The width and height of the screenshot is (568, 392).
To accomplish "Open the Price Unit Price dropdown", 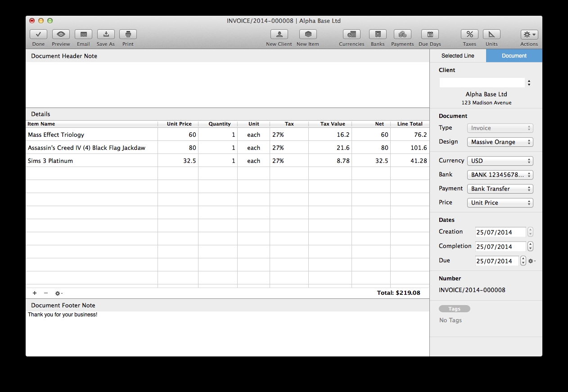I will point(500,203).
